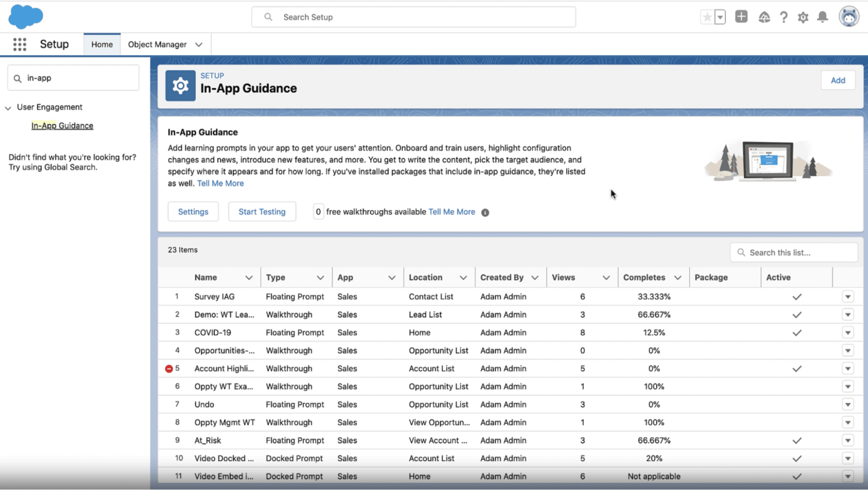Open the Setup gear icon menu
Screen dimensions: 868x490
(x=802, y=17)
